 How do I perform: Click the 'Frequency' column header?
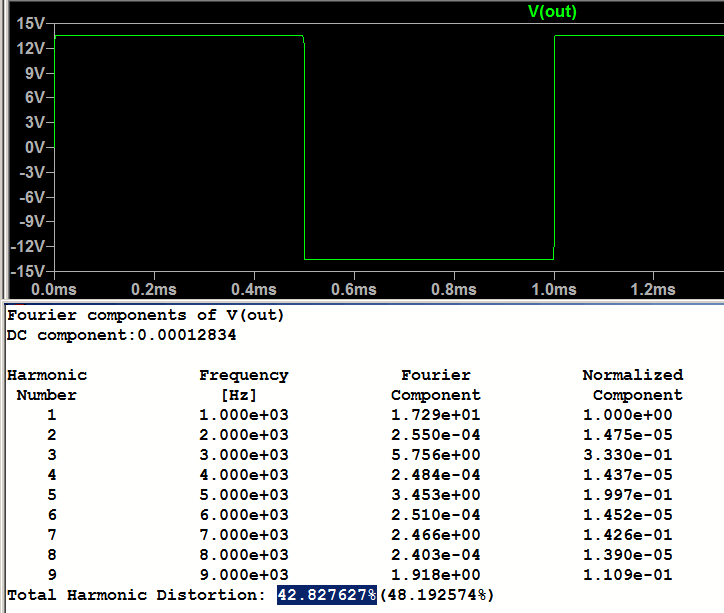244,375
